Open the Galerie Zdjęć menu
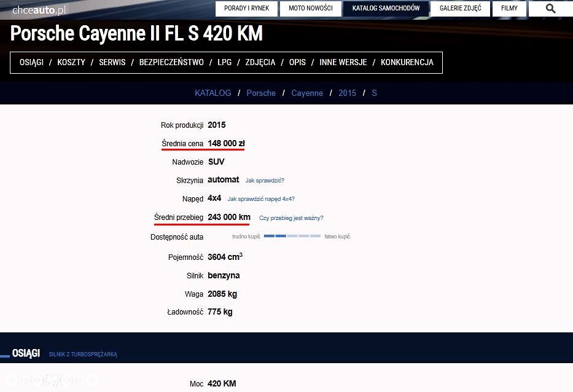This screenshot has height=392, width=573. point(461,8)
